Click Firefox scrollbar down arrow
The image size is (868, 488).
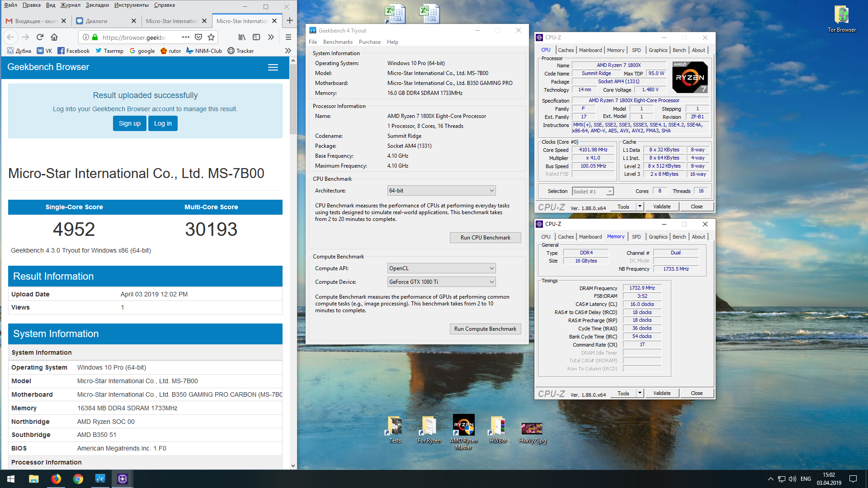(x=293, y=465)
